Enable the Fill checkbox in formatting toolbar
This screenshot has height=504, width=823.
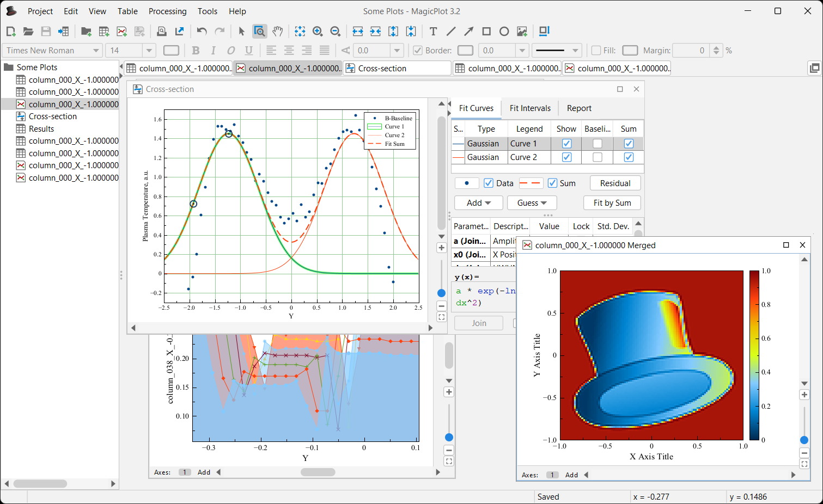click(x=596, y=51)
